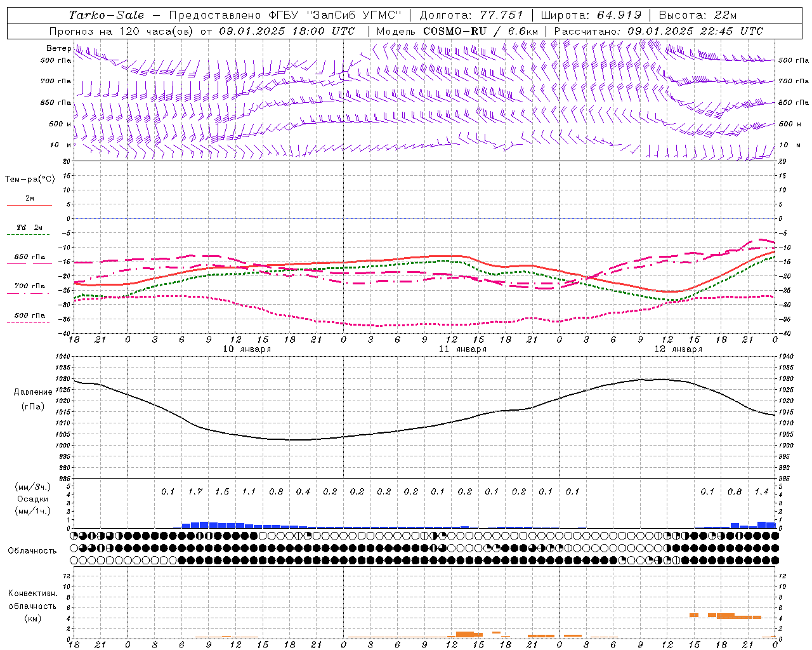
Task: Select the "12 января" date label
Action: coord(678,349)
